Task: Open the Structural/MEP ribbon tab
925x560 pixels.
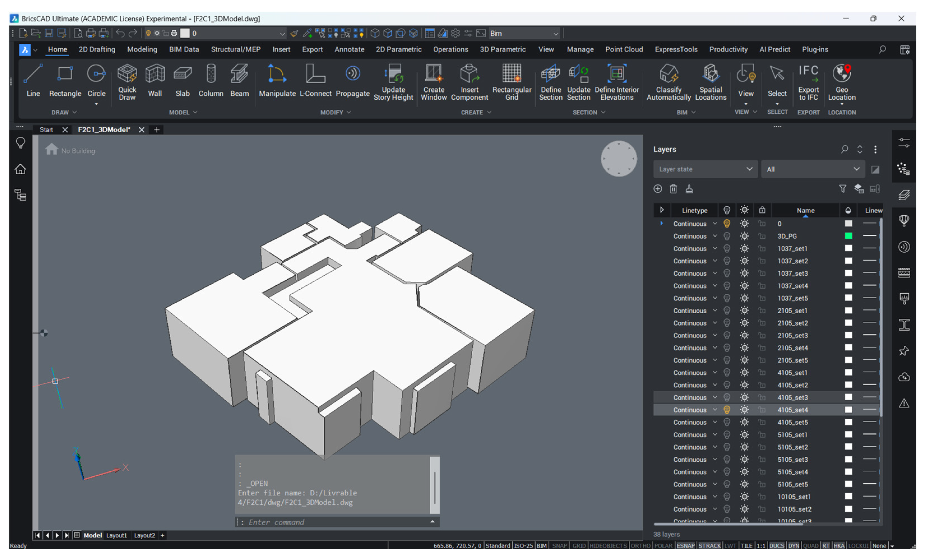Action: (x=236, y=49)
